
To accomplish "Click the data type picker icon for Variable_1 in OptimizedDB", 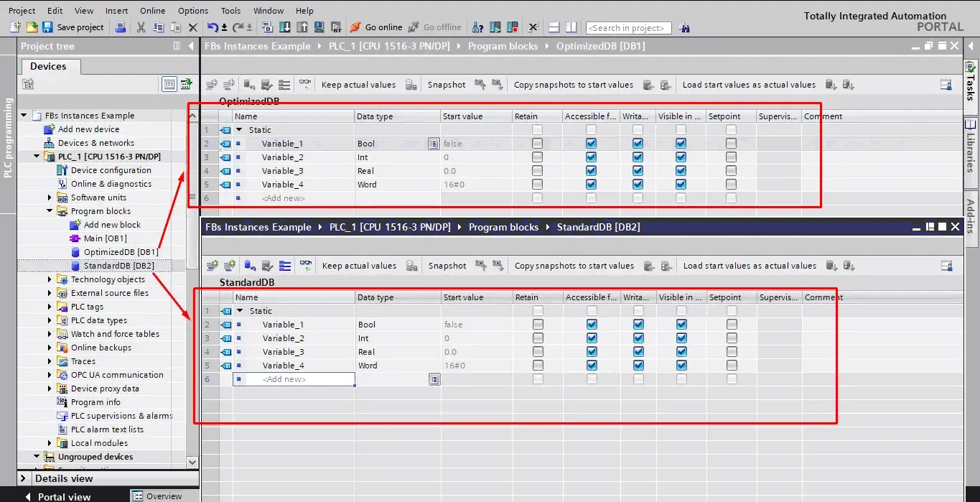I will pos(434,144).
